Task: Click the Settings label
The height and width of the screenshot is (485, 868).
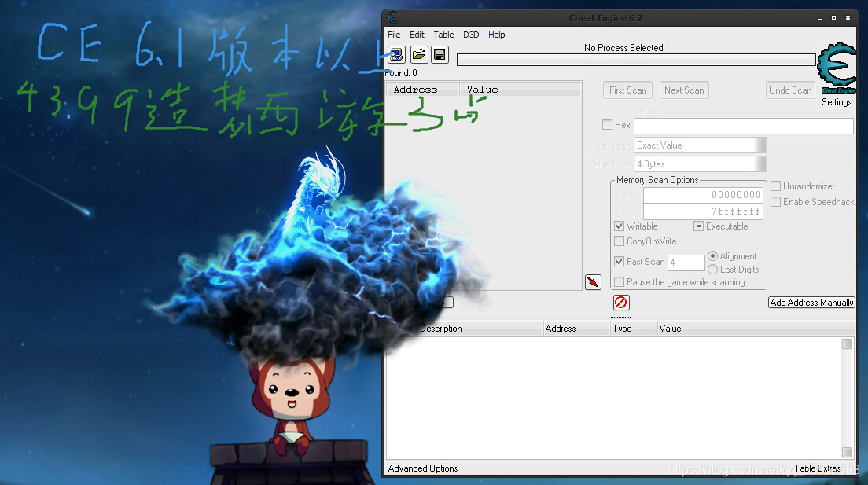Action: coord(837,102)
